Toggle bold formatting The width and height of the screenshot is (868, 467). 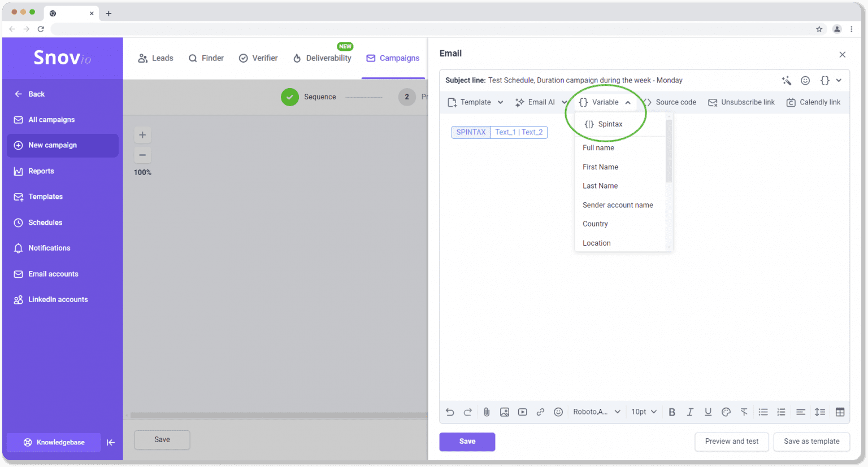[672, 412]
